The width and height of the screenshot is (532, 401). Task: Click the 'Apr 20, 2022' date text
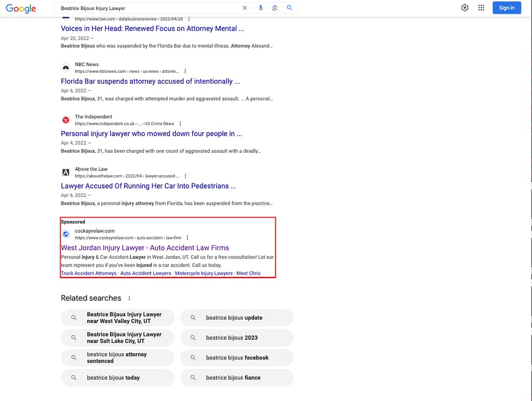pyautogui.click(x=75, y=38)
